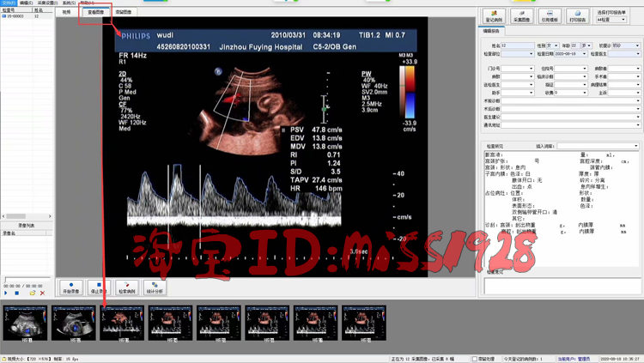Select the fifth captured image thumbnail
Screen dimensions: 644x363
pyautogui.click(x=219, y=324)
